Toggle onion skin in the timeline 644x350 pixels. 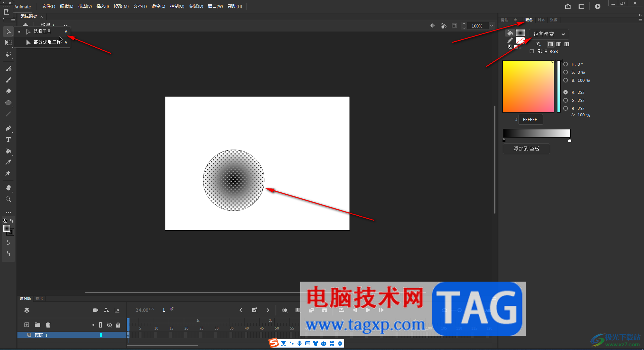click(x=284, y=310)
